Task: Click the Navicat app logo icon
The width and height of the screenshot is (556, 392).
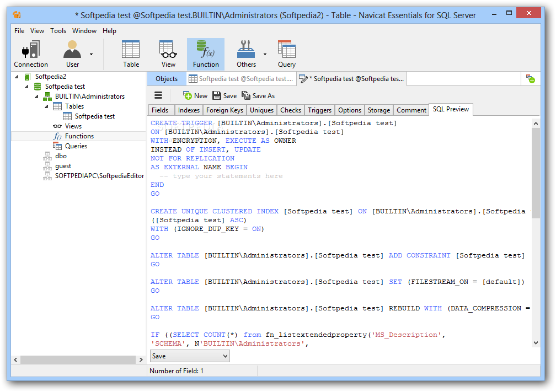Action: [x=17, y=15]
